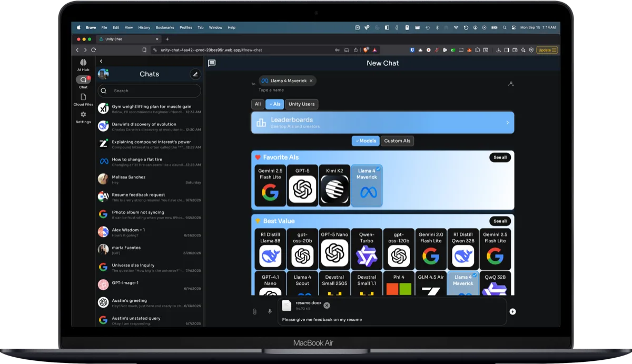This screenshot has height=364, width=632.
Task: Select the All filter tab
Action: tap(258, 104)
